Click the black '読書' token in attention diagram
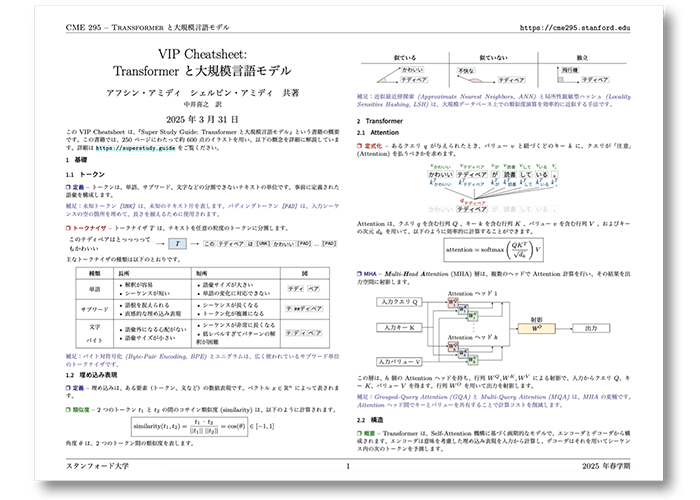 tap(510, 175)
